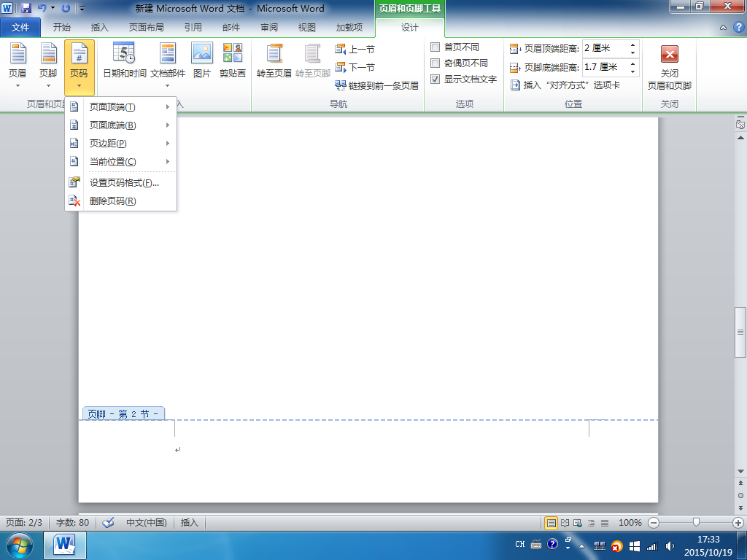
Task: Open Word help question mark icon
Action: 738,27
